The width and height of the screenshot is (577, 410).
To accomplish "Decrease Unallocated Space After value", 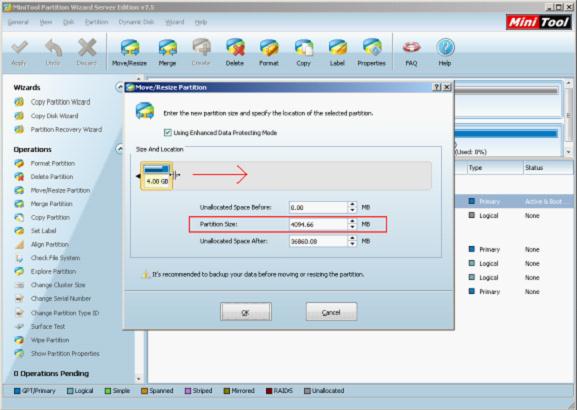I will 353,244.
